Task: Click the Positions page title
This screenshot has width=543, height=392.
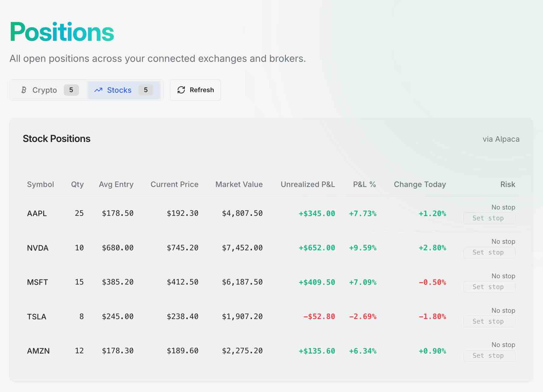Action: pos(62,32)
